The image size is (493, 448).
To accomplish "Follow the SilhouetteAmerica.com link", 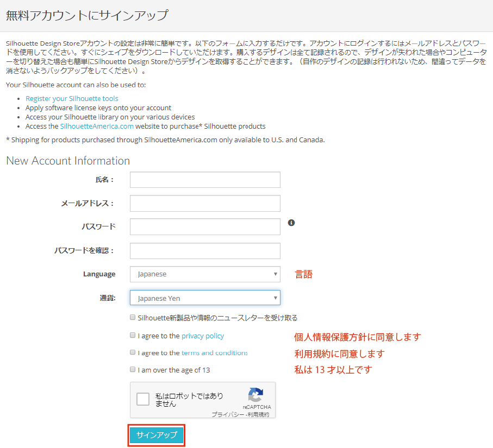I will click(x=97, y=126).
